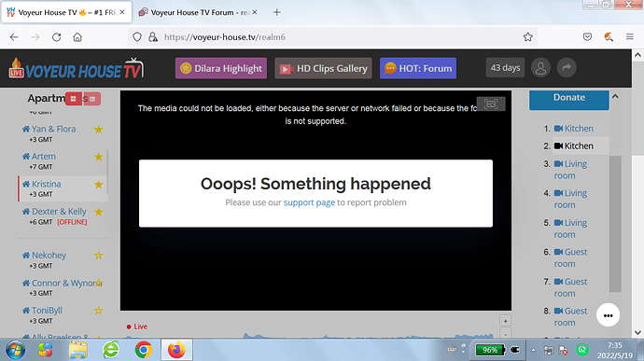Image resolution: width=644 pixels, height=361 pixels.
Task: Open the user account avatar icon
Action: tap(540, 68)
